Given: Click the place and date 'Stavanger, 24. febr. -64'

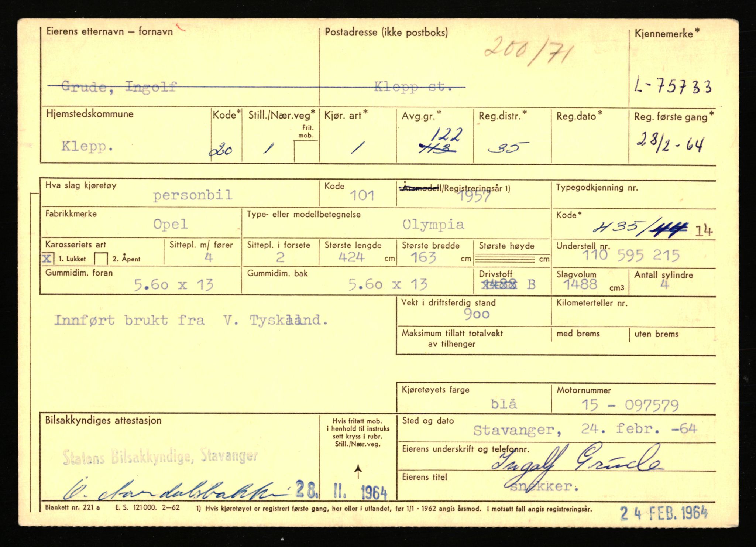Looking at the screenshot, I should [x=585, y=430].
